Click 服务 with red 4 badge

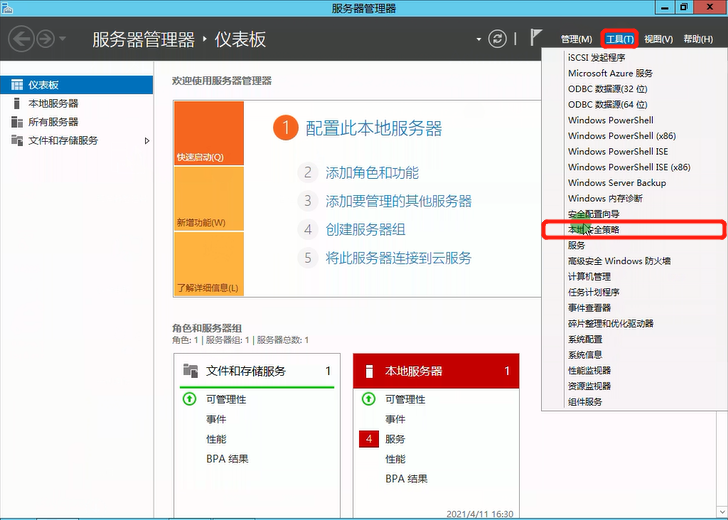395,439
